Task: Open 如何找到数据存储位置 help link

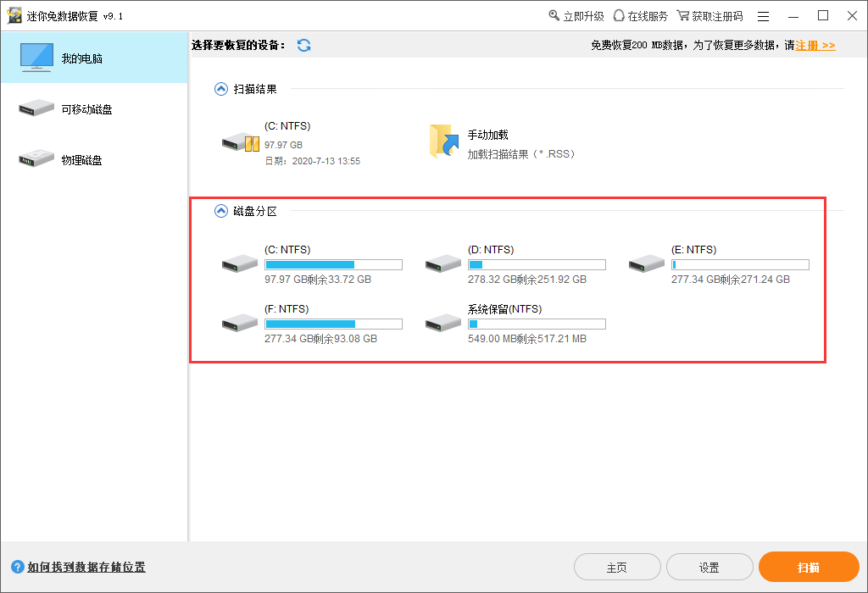Action: pos(86,567)
